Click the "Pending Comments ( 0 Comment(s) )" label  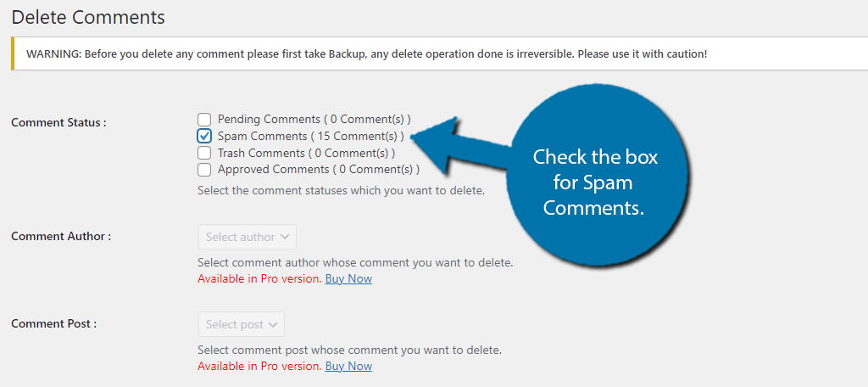(x=314, y=119)
